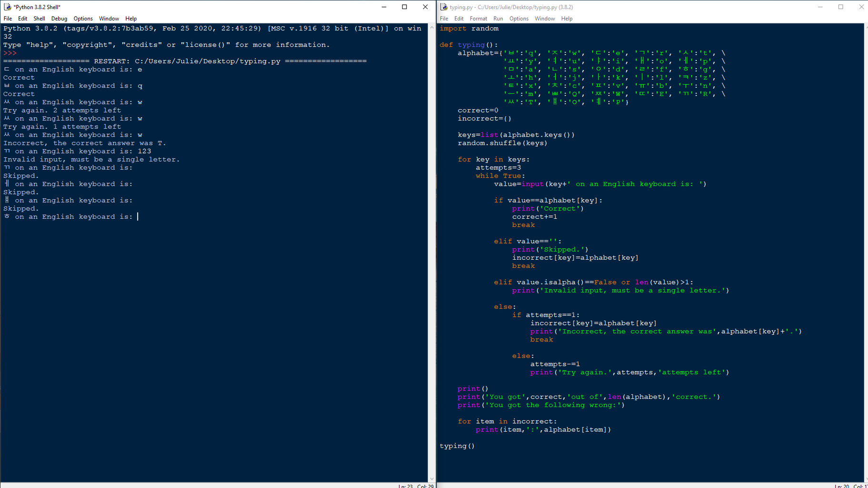
Task: Click 'print(item,':',alphabet[item])' line in editor
Action: tap(543, 430)
